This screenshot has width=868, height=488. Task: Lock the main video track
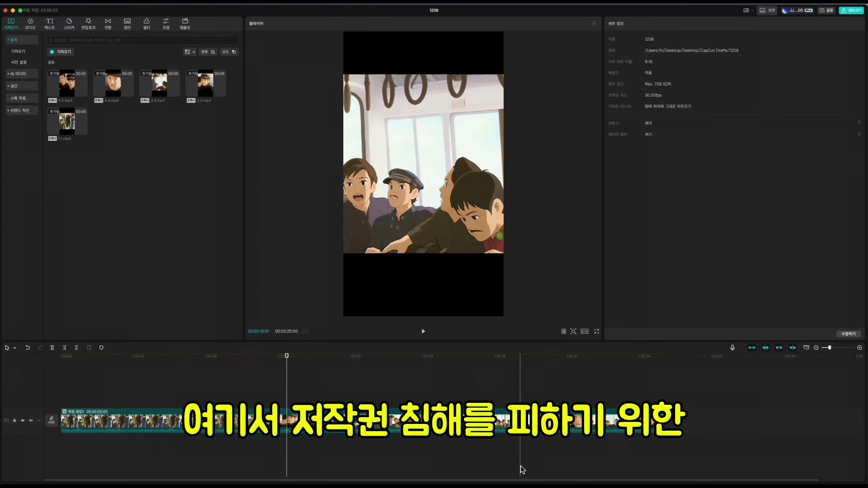coord(15,421)
